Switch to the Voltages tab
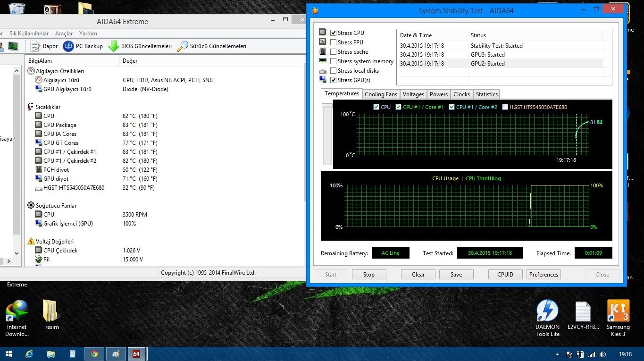Viewport: 644px width, 361px height. point(413,94)
